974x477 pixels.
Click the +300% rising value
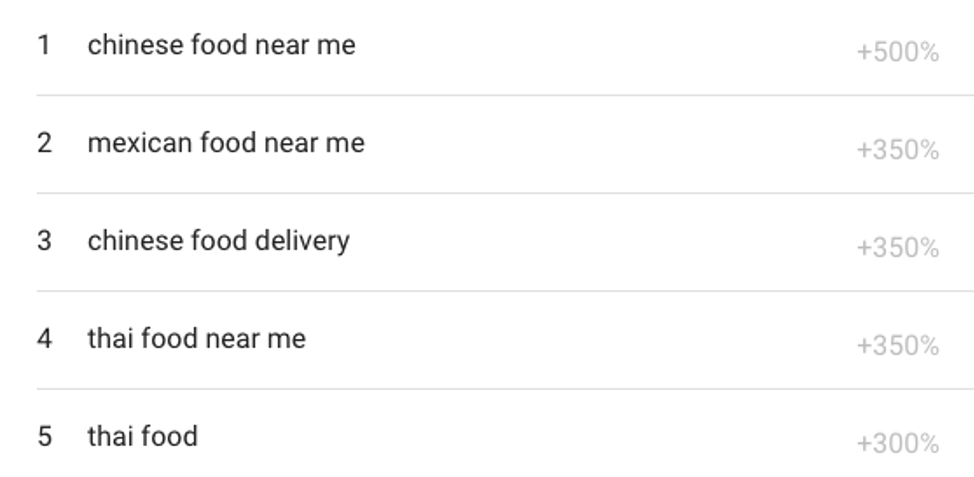click(898, 443)
